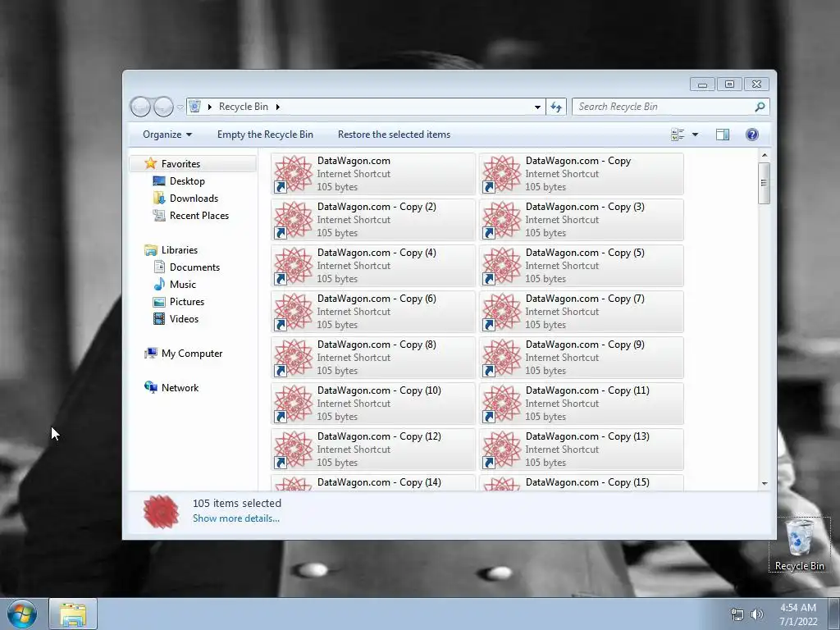Select the DataWagon.com shortcut icon
The width and height of the screenshot is (840, 630).
coord(293,174)
